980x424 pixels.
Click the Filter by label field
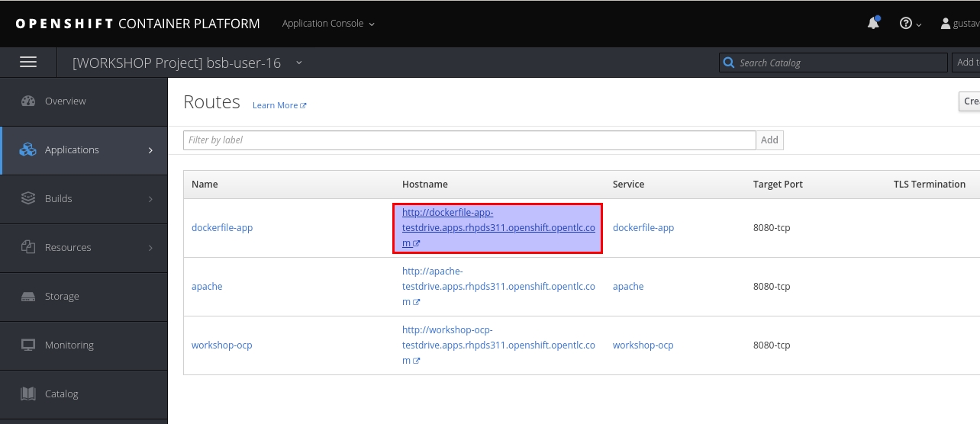469,140
